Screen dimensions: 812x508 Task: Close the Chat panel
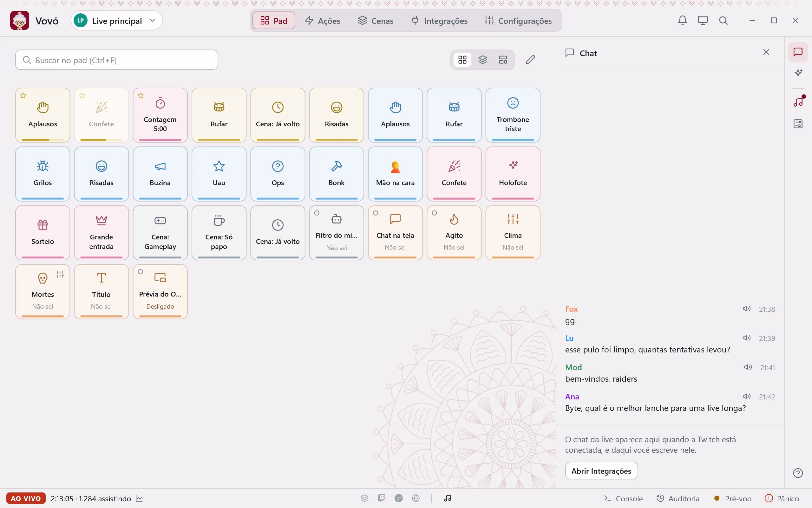coord(766,52)
